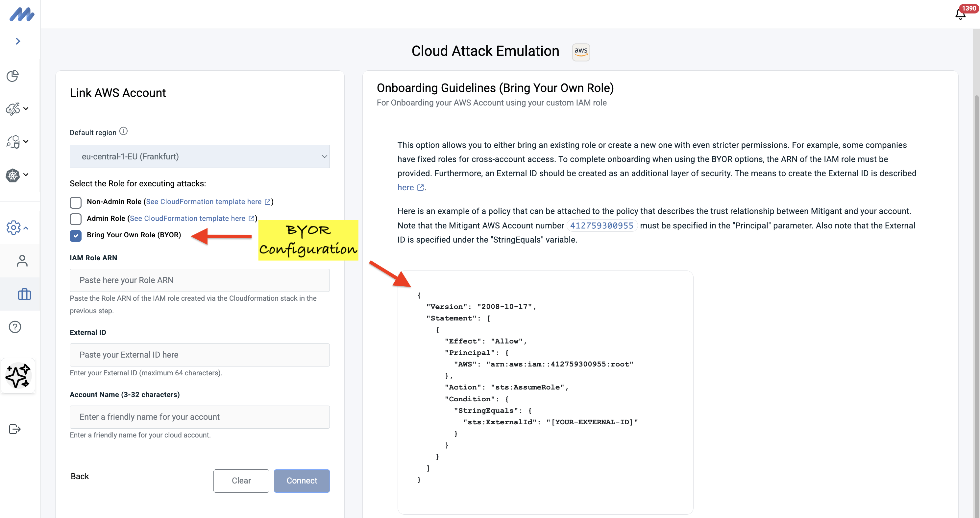Open the pie chart dashboard icon

[12, 76]
